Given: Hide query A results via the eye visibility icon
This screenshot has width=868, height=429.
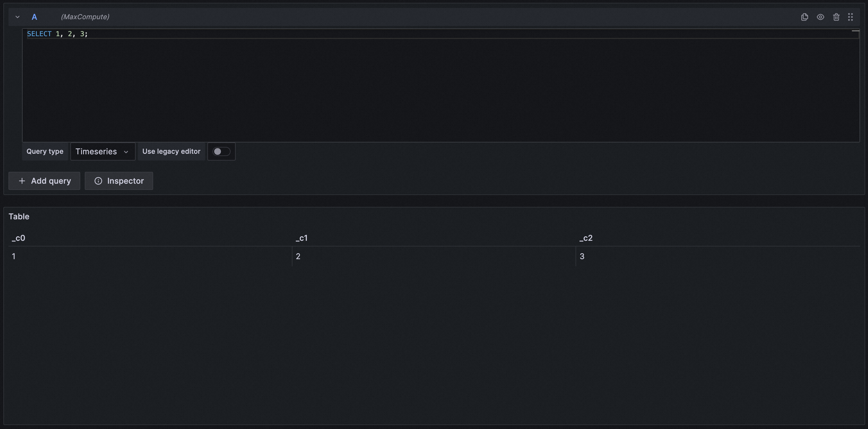Looking at the screenshot, I should 821,17.
